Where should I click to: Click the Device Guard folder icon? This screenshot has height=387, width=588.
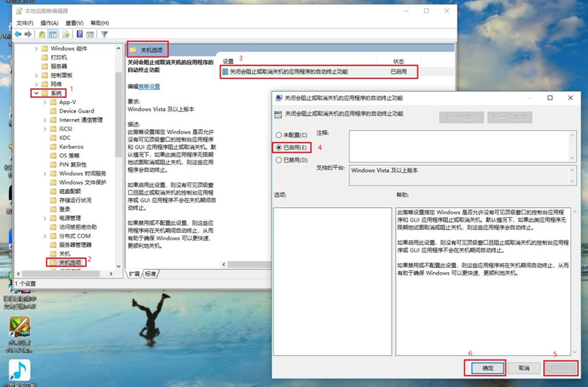coord(53,111)
